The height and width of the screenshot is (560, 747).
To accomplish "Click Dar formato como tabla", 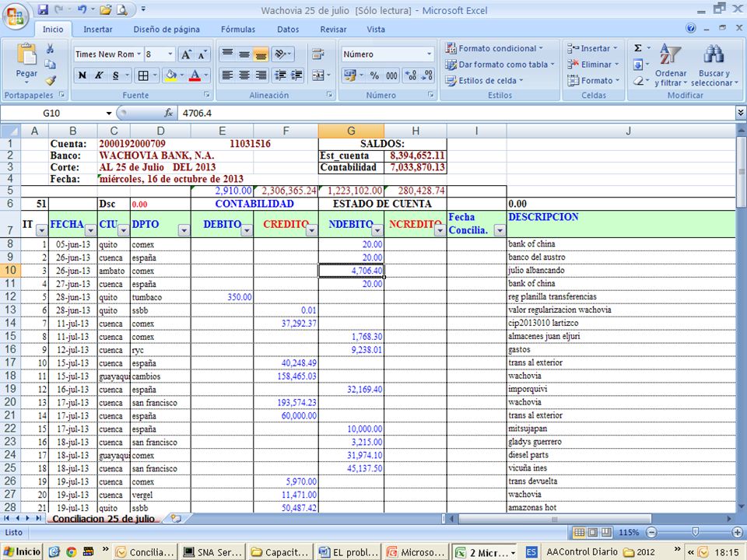I will (500, 65).
